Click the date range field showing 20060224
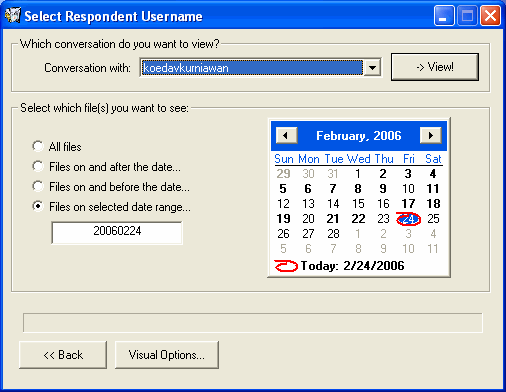 coord(117,232)
